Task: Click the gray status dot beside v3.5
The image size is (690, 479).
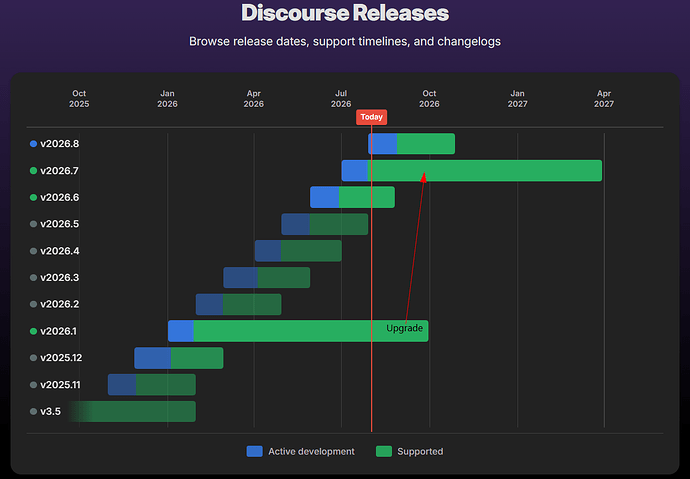Action: [x=33, y=411]
